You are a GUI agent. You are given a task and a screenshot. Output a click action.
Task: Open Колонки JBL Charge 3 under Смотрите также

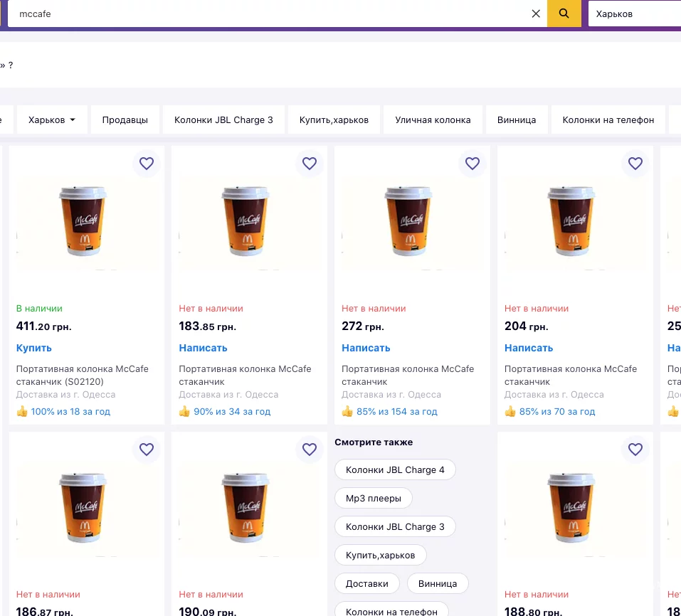pyautogui.click(x=395, y=526)
